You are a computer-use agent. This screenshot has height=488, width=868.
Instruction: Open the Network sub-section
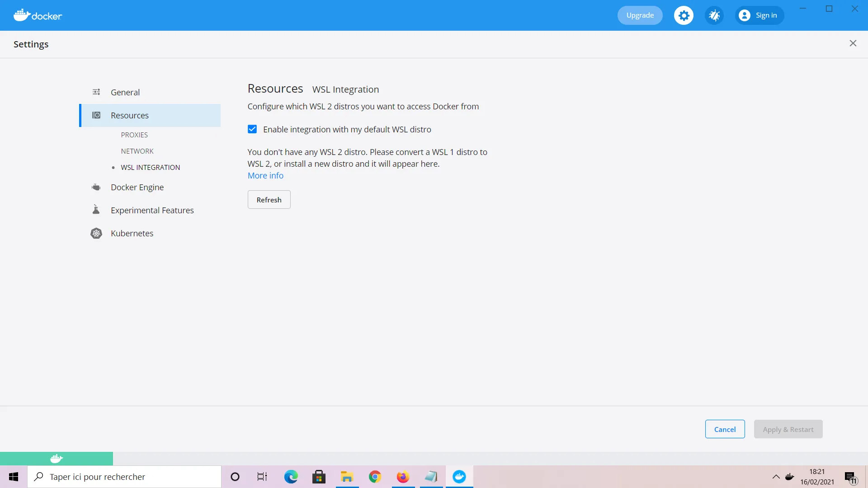click(x=137, y=151)
